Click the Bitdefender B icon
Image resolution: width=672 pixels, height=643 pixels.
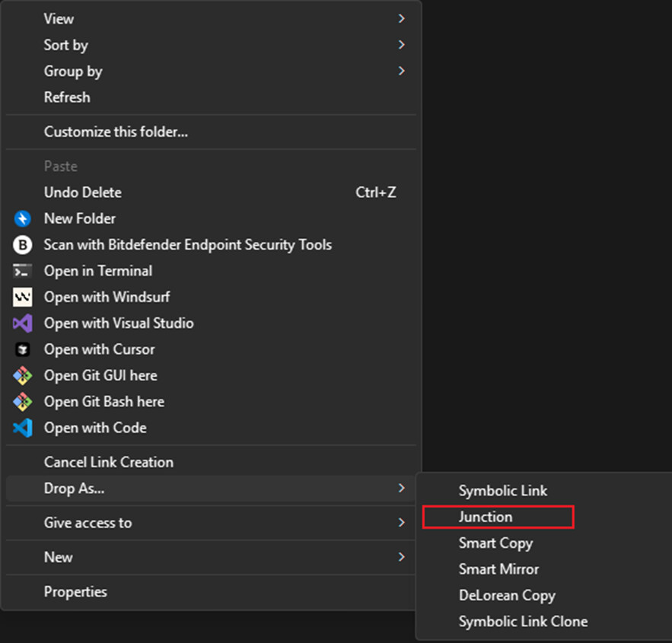[x=22, y=244]
